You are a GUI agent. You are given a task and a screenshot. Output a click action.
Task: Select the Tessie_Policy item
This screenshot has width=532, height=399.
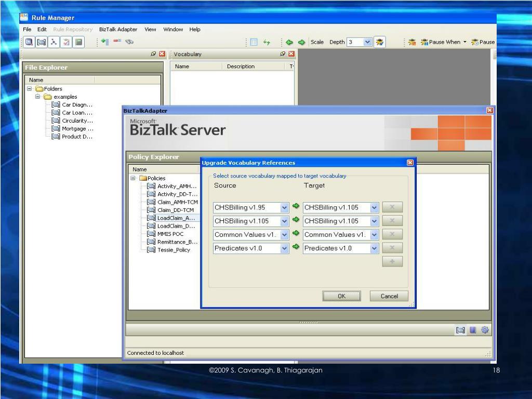(x=169, y=250)
